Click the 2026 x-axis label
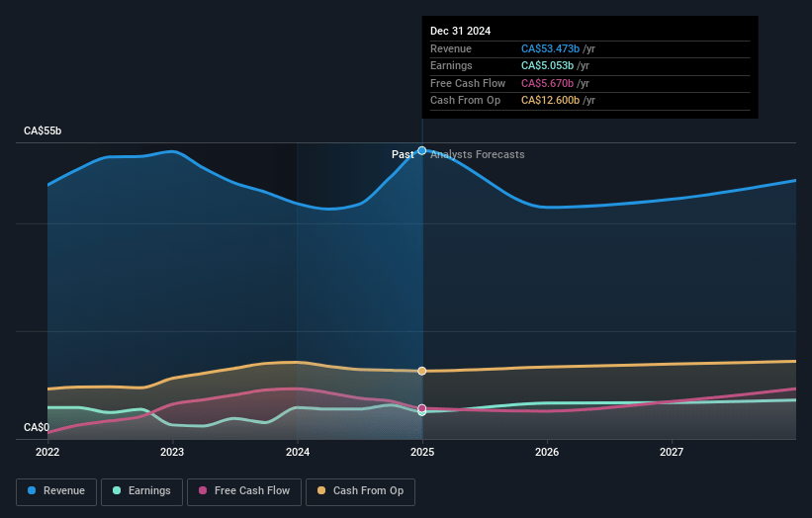Image resolution: width=812 pixels, height=518 pixels. (547, 453)
